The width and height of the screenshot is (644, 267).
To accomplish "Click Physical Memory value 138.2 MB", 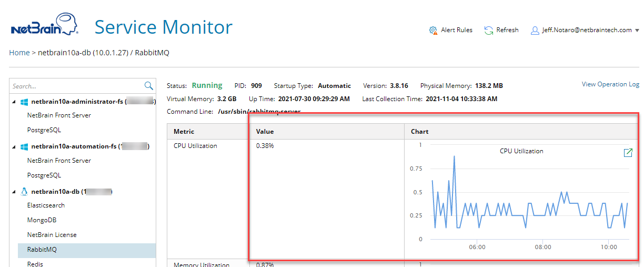I will (489, 85).
